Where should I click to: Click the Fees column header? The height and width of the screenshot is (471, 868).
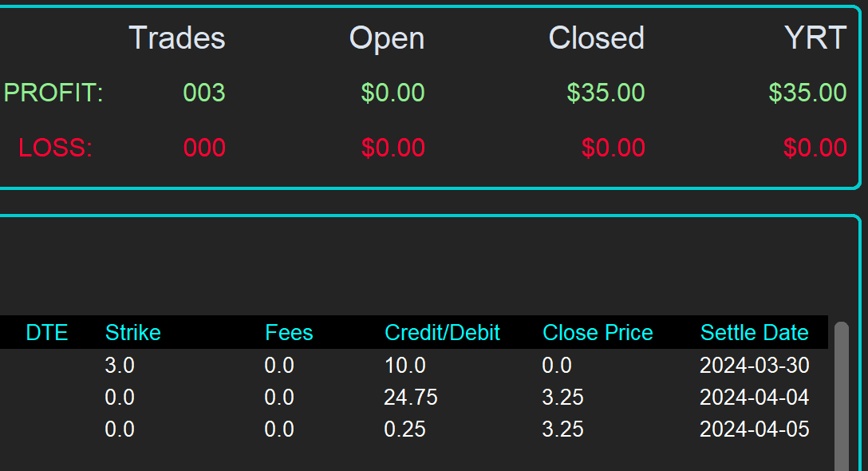pos(289,332)
